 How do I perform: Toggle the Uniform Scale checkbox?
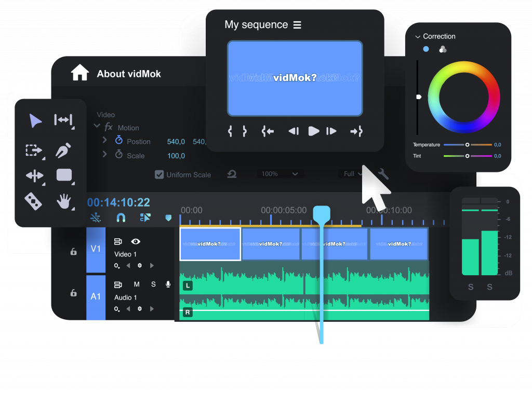coord(159,174)
